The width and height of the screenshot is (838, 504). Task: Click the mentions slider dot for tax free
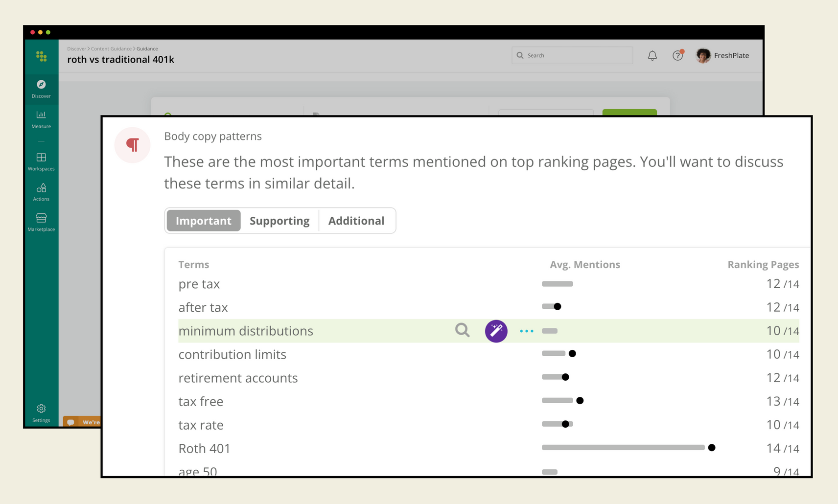click(x=580, y=400)
